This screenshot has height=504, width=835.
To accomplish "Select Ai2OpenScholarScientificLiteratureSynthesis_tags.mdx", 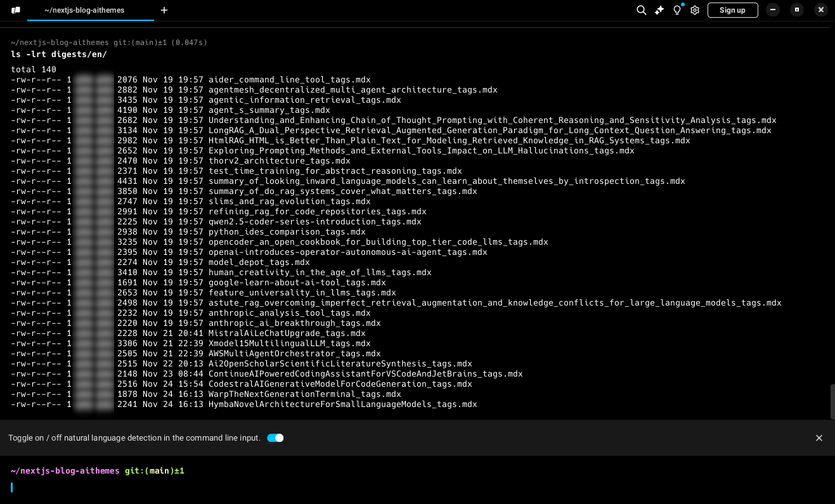I will [340, 364].
